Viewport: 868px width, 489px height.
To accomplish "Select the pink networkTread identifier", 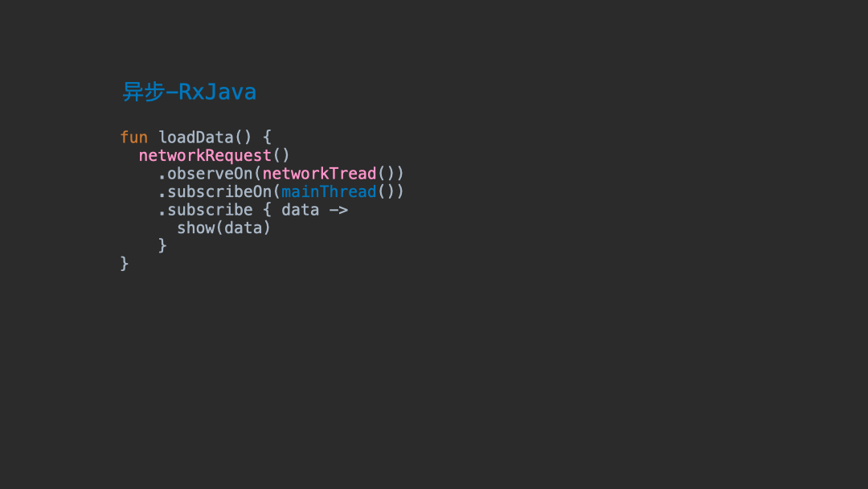I will tap(319, 174).
